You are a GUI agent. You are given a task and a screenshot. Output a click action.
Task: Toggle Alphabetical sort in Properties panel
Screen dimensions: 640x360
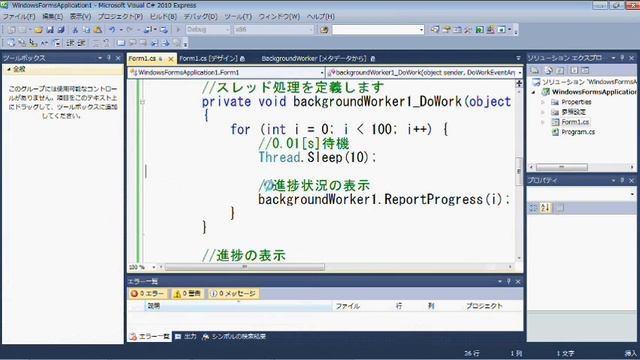click(x=546, y=208)
